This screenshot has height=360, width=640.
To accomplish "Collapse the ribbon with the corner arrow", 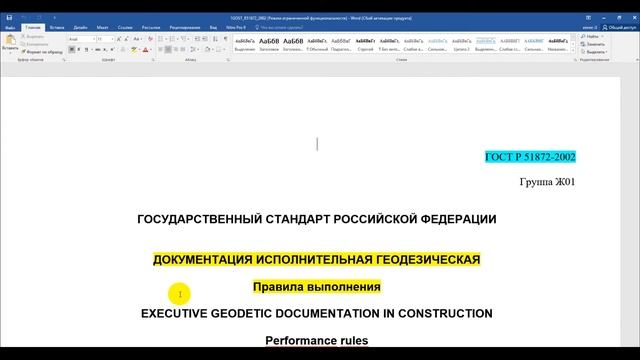I will click(637, 60).
